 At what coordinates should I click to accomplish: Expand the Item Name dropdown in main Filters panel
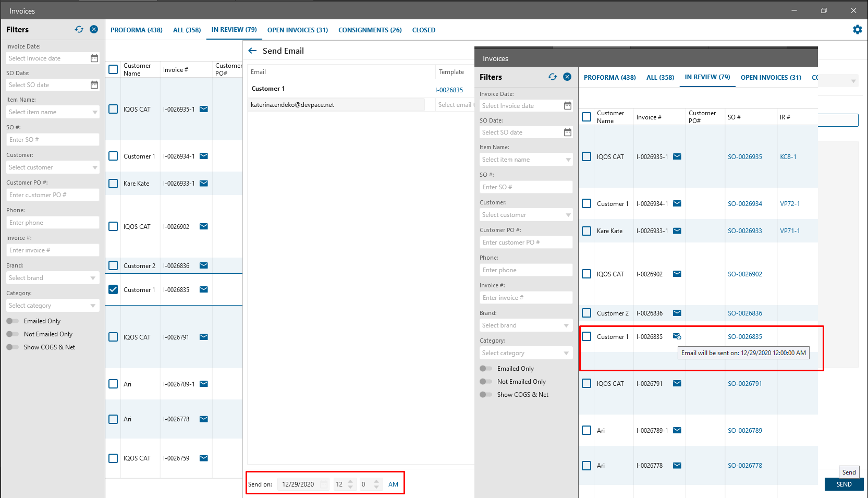point(95,112)
